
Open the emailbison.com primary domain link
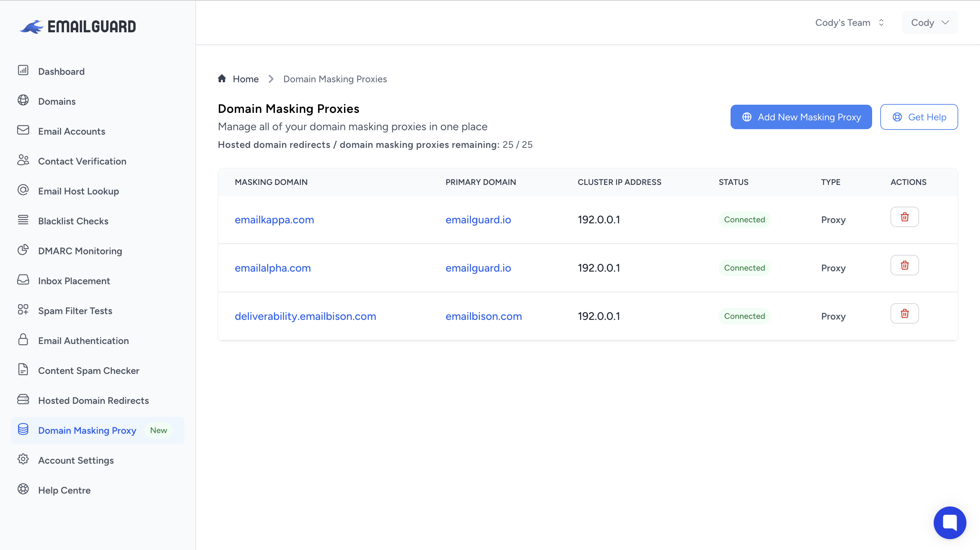coord(483,316)
